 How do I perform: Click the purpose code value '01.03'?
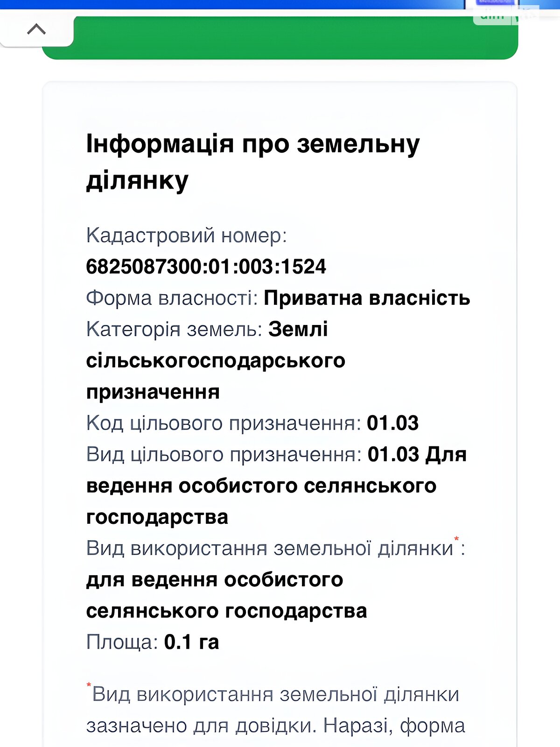click(x=392, y=423)
